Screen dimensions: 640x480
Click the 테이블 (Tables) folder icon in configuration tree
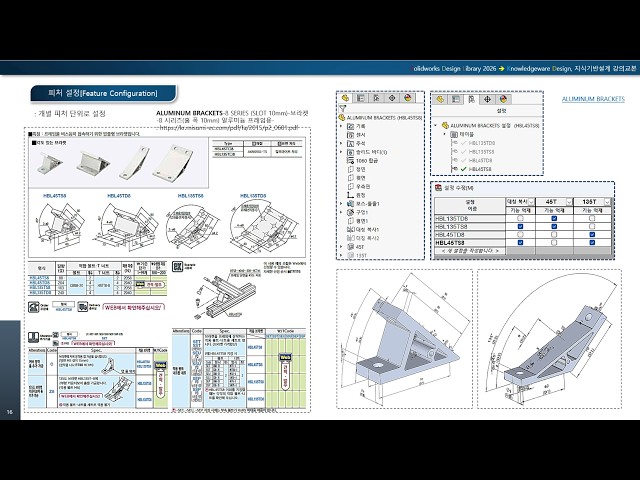click(x=454, y=134)
